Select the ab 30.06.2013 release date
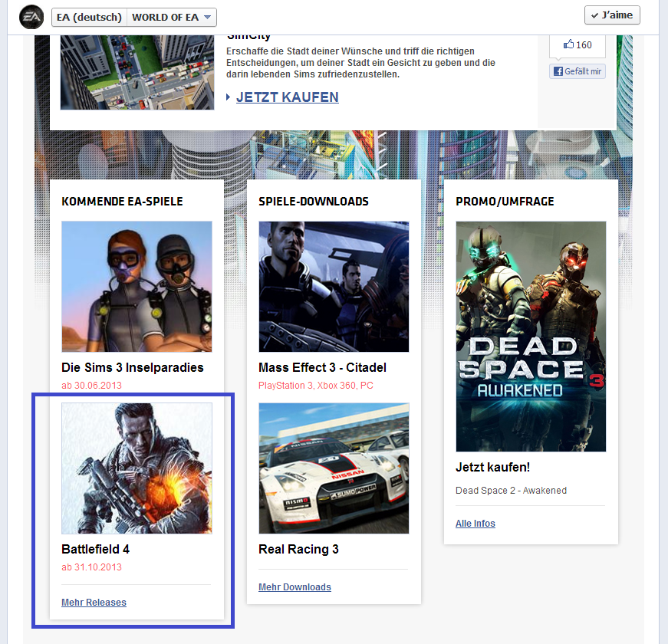Viewport: 668px width, 644px height. [x=91, y=386]
